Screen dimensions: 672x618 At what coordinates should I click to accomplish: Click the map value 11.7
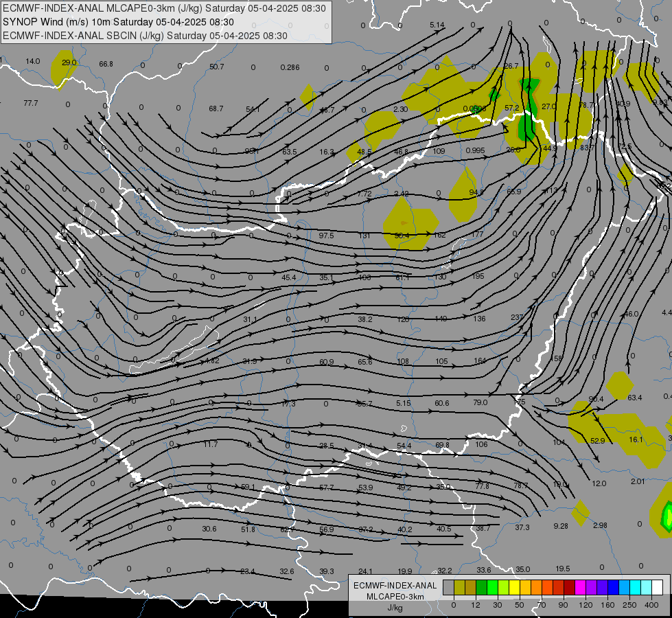211,444
